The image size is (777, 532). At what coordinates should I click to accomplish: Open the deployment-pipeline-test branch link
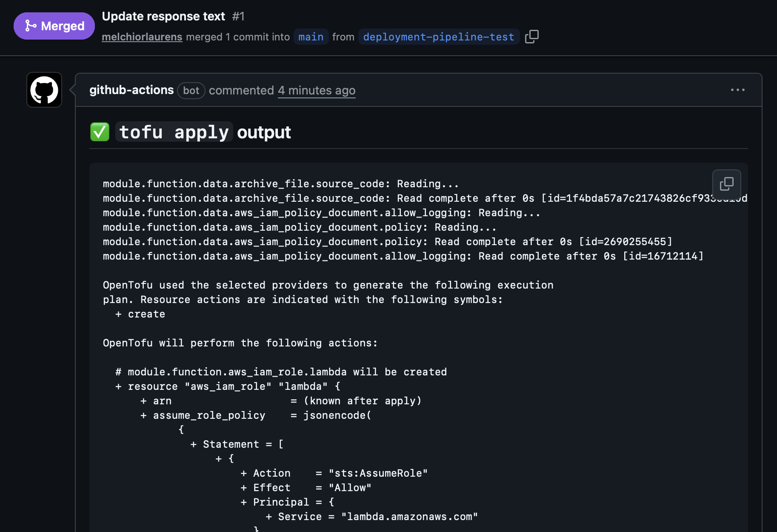click(438, 37)
